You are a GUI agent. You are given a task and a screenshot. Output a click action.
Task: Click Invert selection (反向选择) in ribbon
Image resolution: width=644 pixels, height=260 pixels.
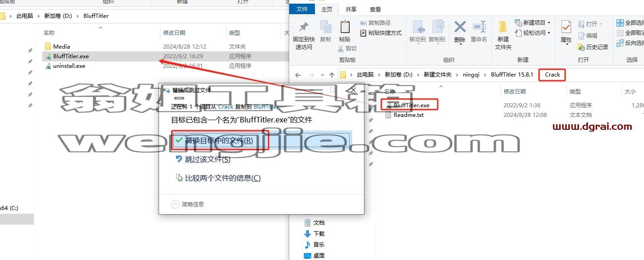click(x=630, y=43)
